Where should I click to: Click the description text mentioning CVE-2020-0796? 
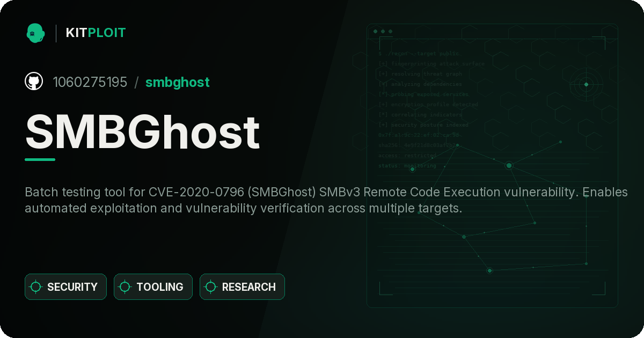326,200
